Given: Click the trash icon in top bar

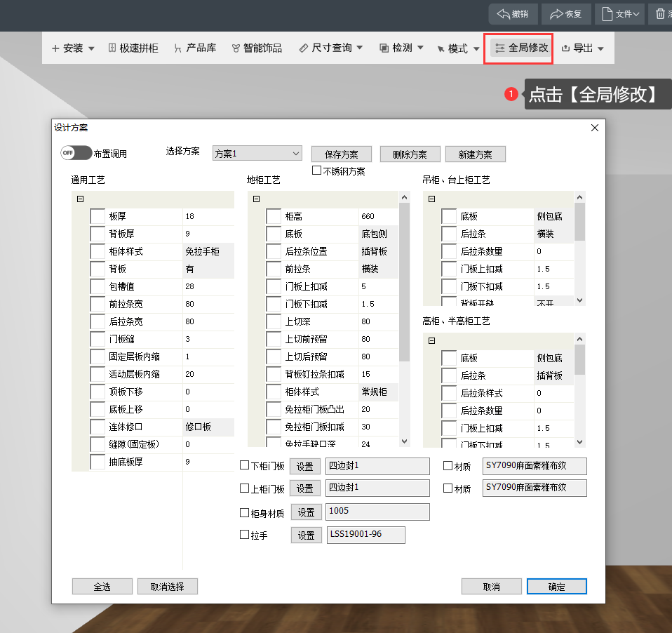Looking at the screenshot, I should 661,14.
